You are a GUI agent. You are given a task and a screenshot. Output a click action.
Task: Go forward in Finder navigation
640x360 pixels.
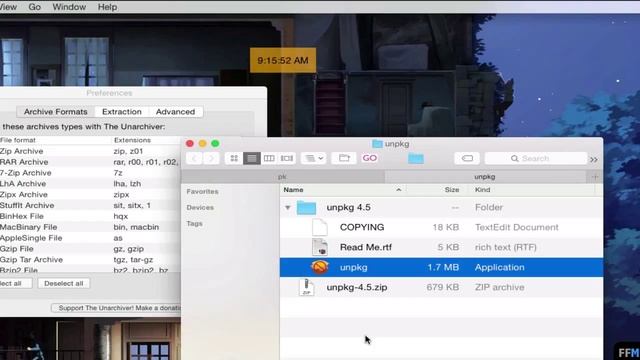pyautogui.click(x=211, y=158)
